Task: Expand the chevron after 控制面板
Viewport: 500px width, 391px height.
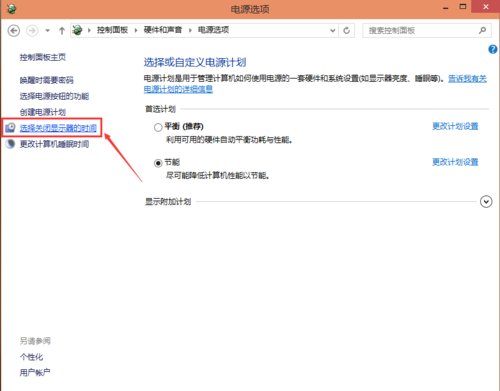Action: coord(136,30)
